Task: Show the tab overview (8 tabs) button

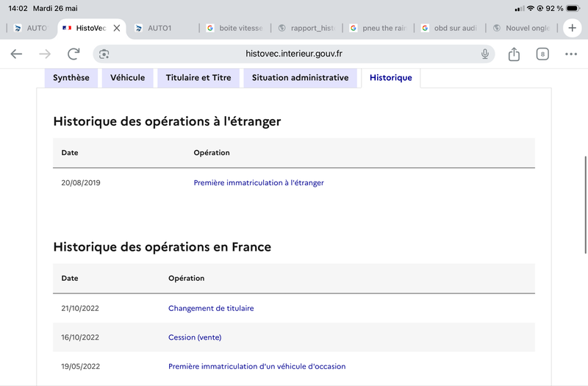Action: point(542,54)
